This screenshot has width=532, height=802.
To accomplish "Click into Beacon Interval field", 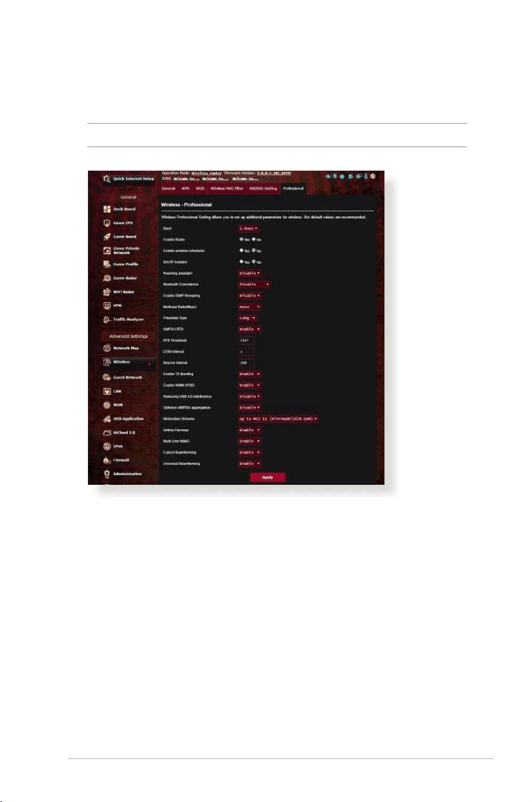I will 246,362.
